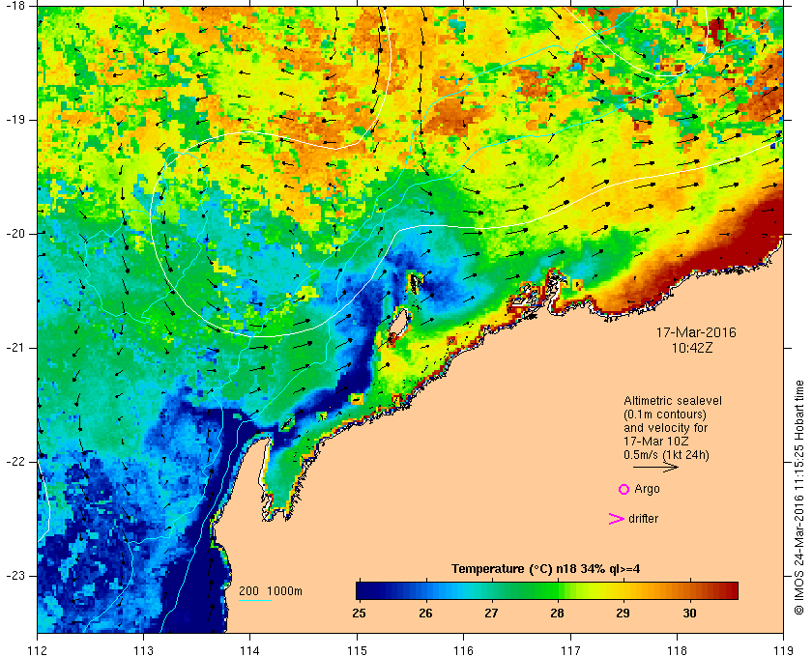Screen dimensions: 812x657
Task: Click the longitude axis label 119
Action: (783, 650)
